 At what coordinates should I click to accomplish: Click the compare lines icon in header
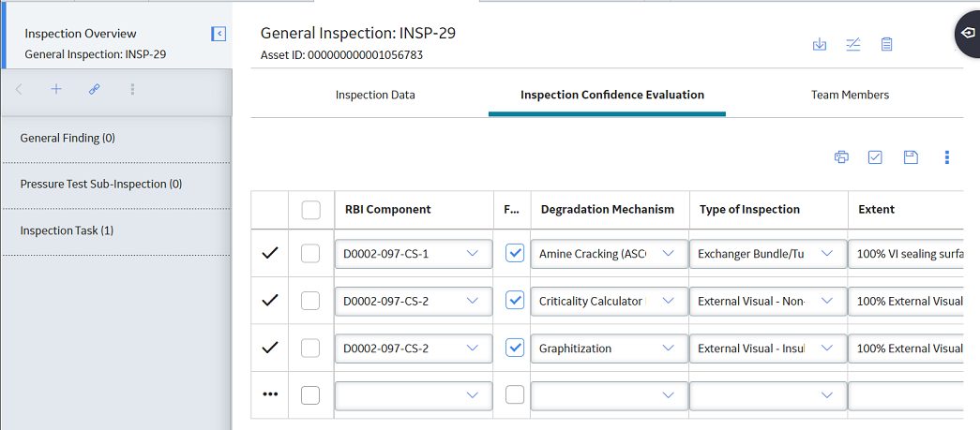tap(853, 44)
